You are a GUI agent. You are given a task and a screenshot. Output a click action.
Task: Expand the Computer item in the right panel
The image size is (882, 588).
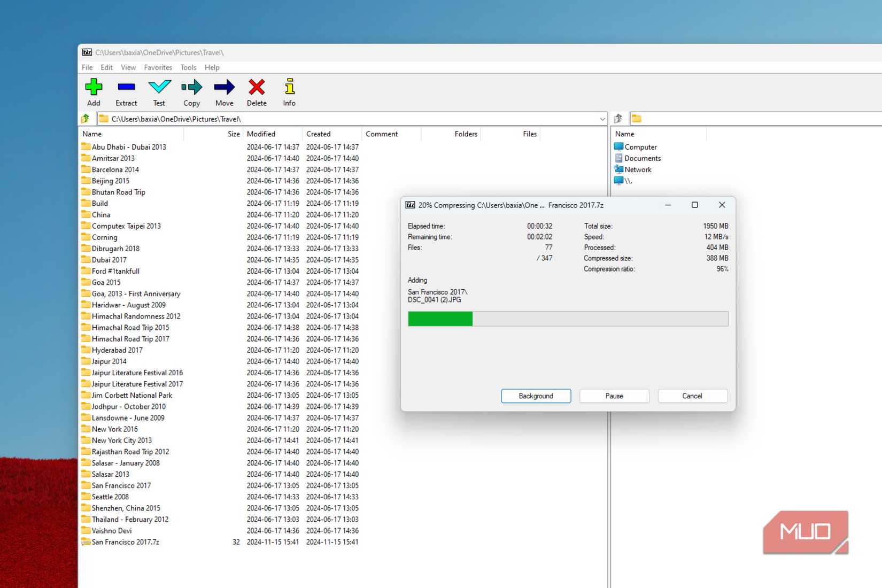pos(640,146)
